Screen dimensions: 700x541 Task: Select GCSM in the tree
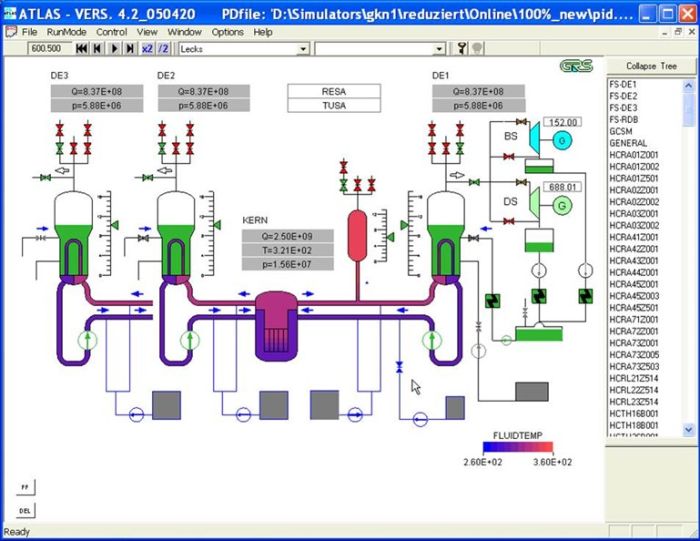point(621,131)
